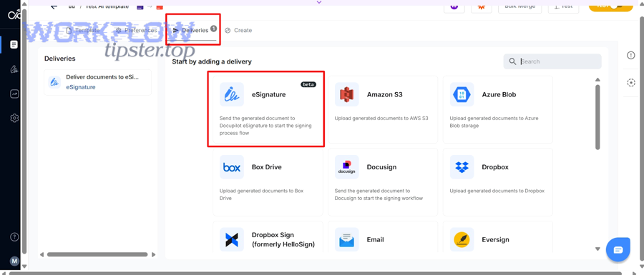
Task: Click the delivery list vertical scrollbar thumb
Action: [597, 117]
